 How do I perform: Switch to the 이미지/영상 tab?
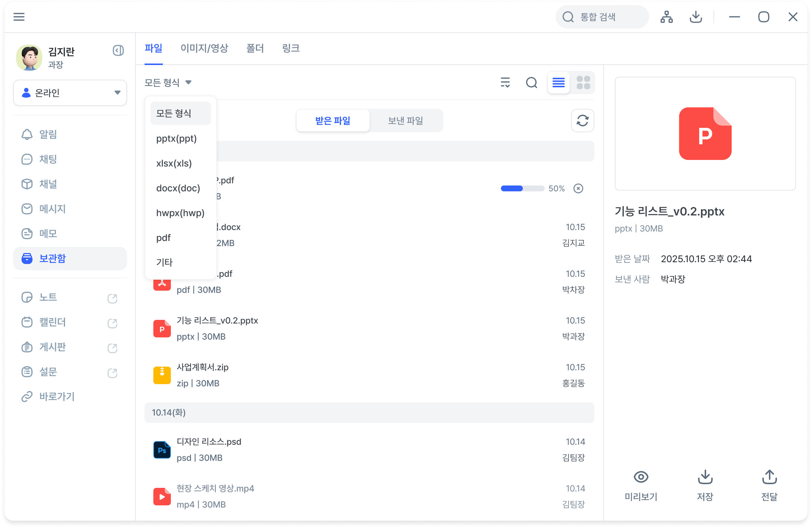coord(204,48)
